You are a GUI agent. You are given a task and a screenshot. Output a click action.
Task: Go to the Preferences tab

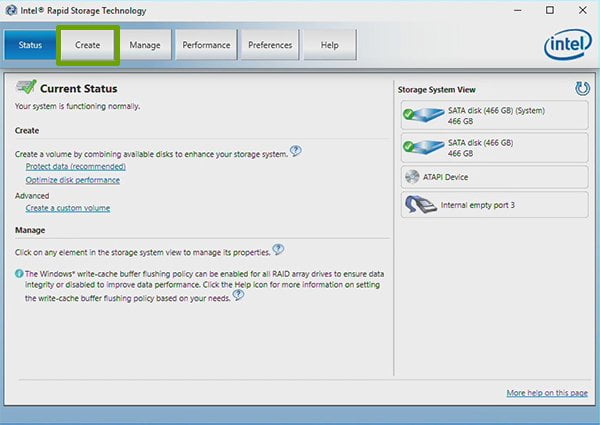click(x=270, y=45)
